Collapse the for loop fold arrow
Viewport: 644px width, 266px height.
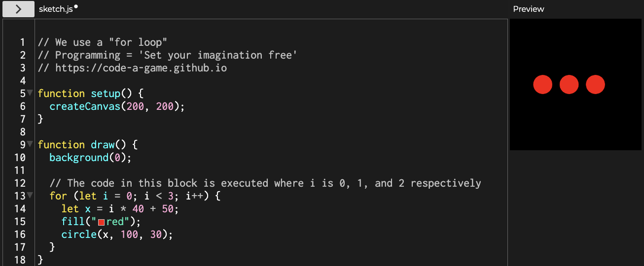[30, 195]
